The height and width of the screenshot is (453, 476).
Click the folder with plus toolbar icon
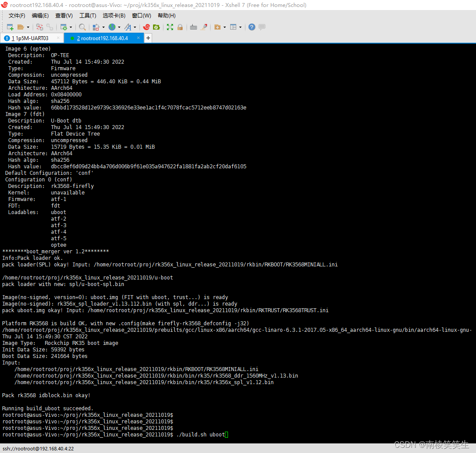point(218,27)
